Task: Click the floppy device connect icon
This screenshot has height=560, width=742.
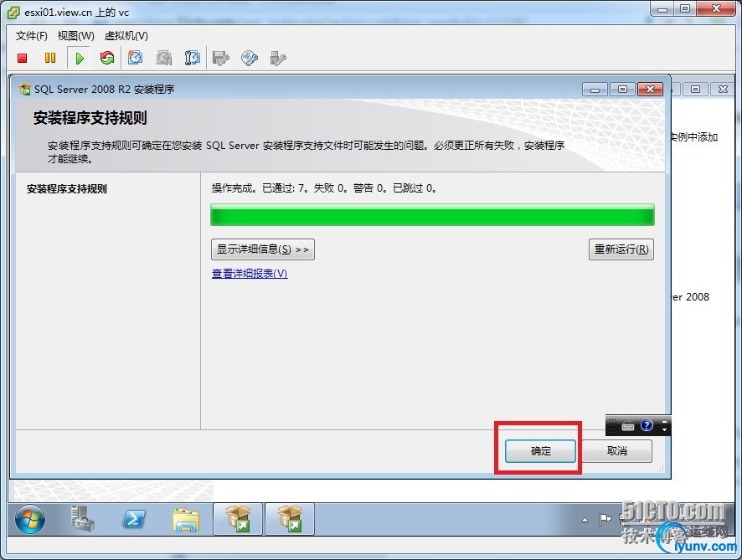Action: coord(220,58)
